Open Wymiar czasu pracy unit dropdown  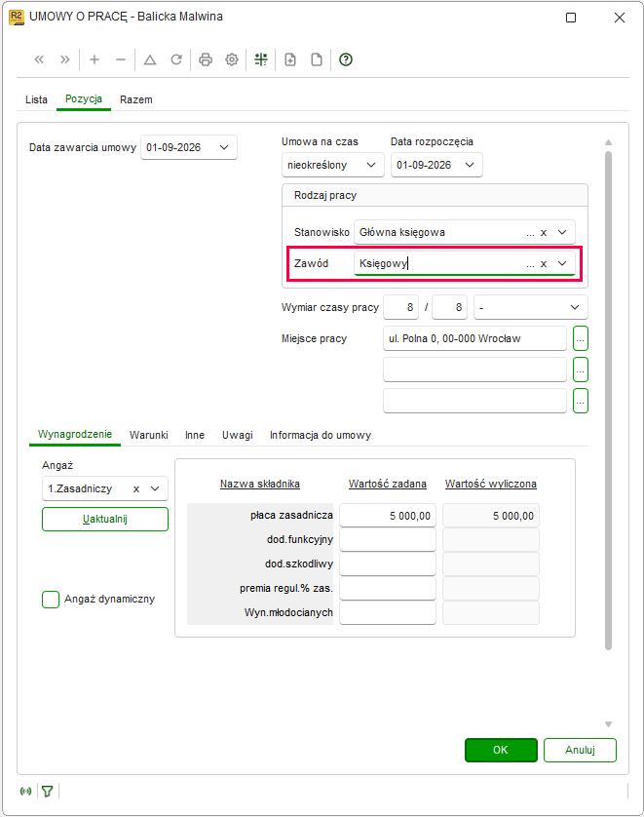575,307
